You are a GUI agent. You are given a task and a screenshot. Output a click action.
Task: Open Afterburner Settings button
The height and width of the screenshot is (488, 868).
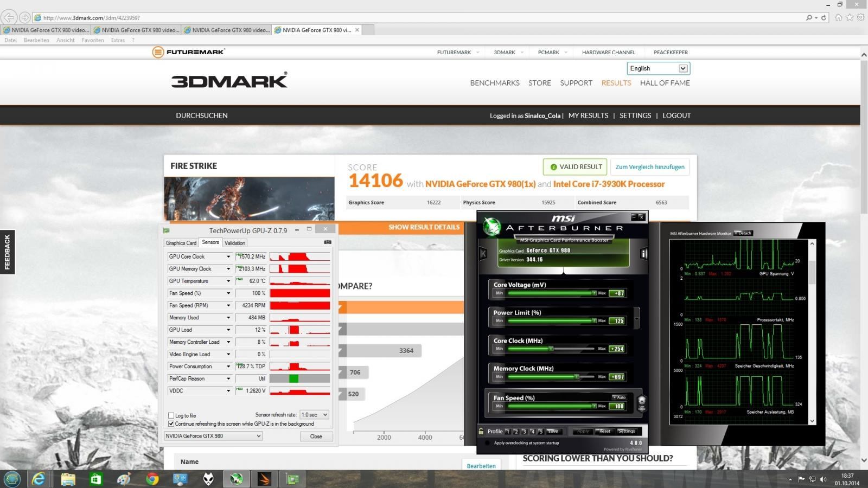point(627,432)
